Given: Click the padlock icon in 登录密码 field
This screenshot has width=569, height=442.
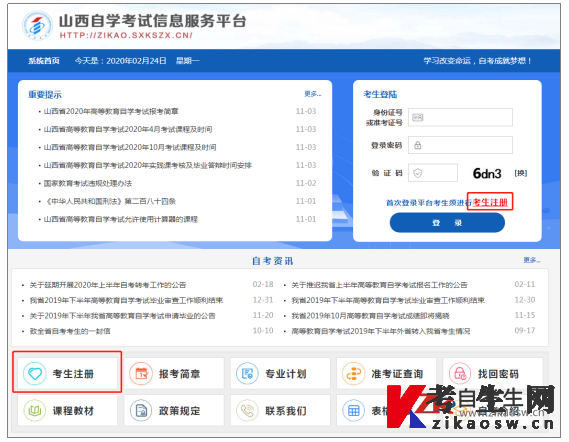Looking at the screenshot, I should tap(418, 146).
